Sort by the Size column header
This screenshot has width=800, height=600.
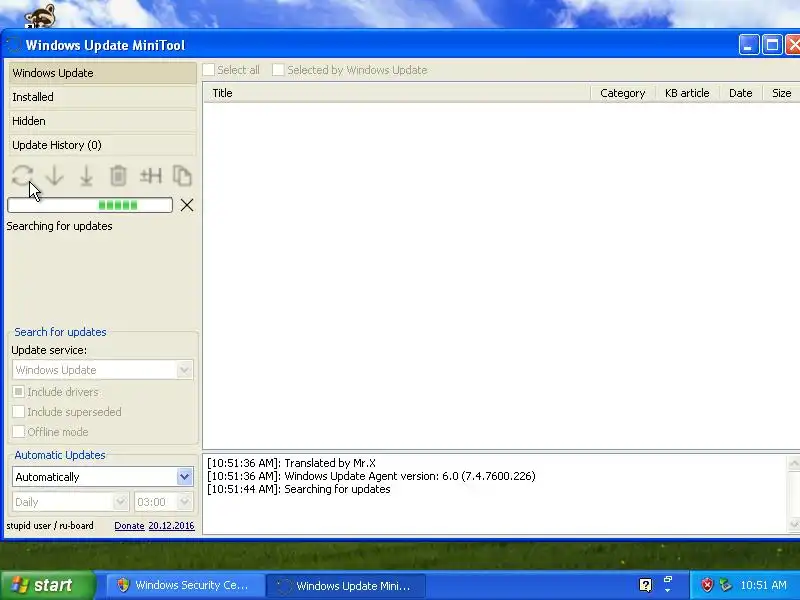click(x=781, y=93)
